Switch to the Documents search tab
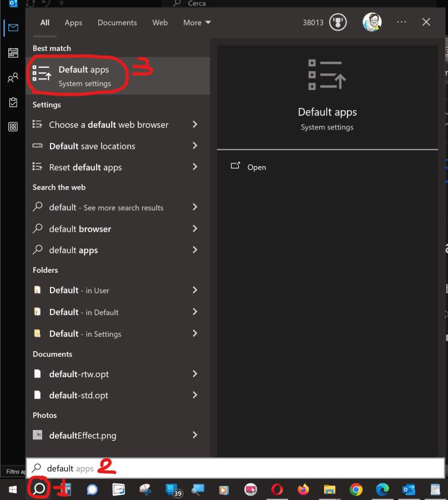This screenshot has width=448, height=500. (117, 23)
